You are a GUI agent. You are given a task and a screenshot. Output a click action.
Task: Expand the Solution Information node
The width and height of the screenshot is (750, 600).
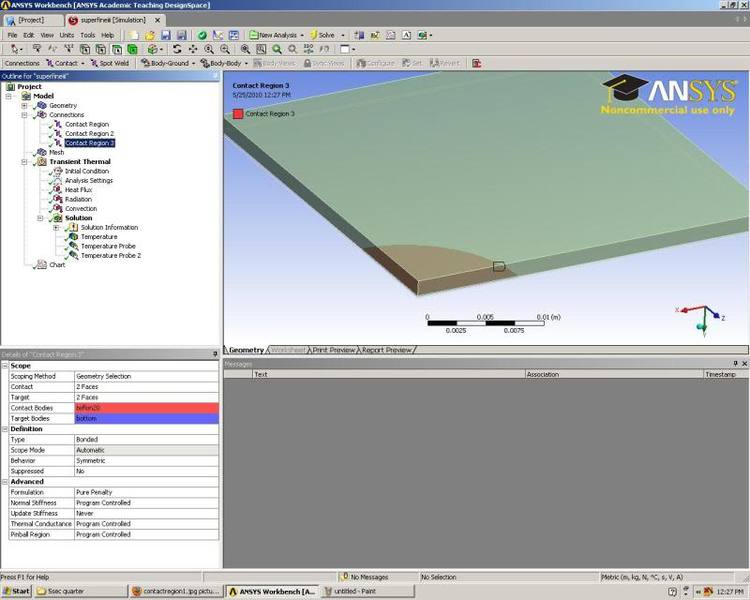[56, 227]
